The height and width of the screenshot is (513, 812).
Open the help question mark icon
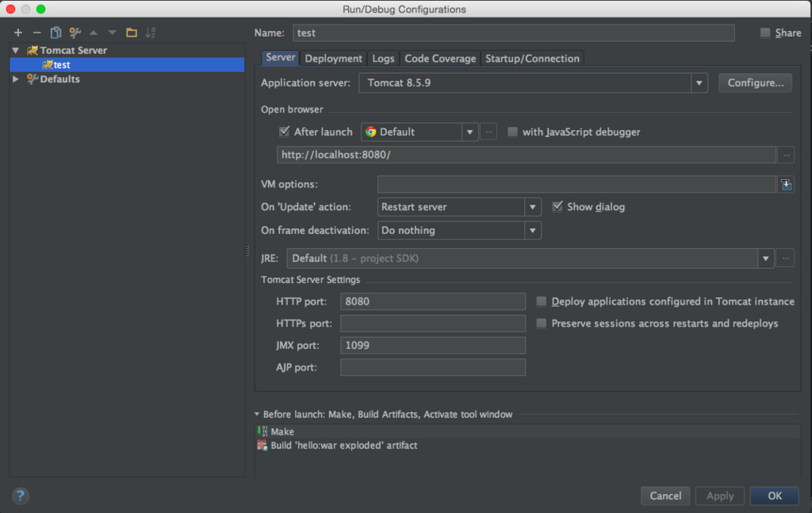[20, 496]
